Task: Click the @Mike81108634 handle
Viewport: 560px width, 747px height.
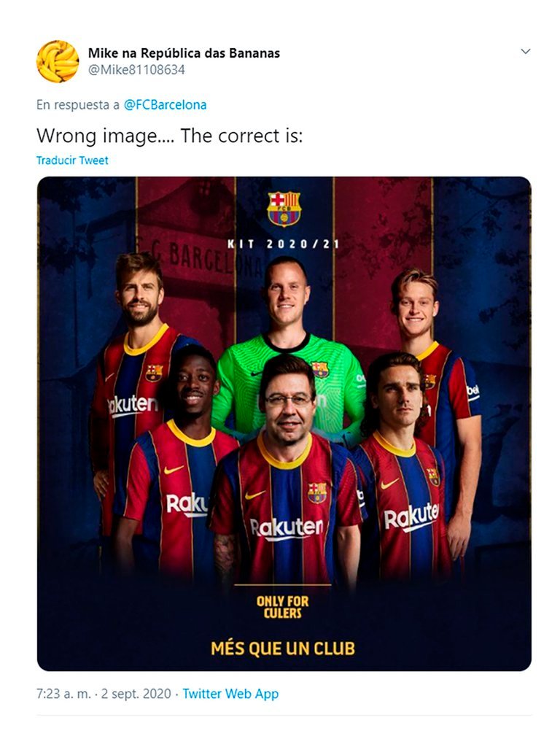Action: pos(136,70)
